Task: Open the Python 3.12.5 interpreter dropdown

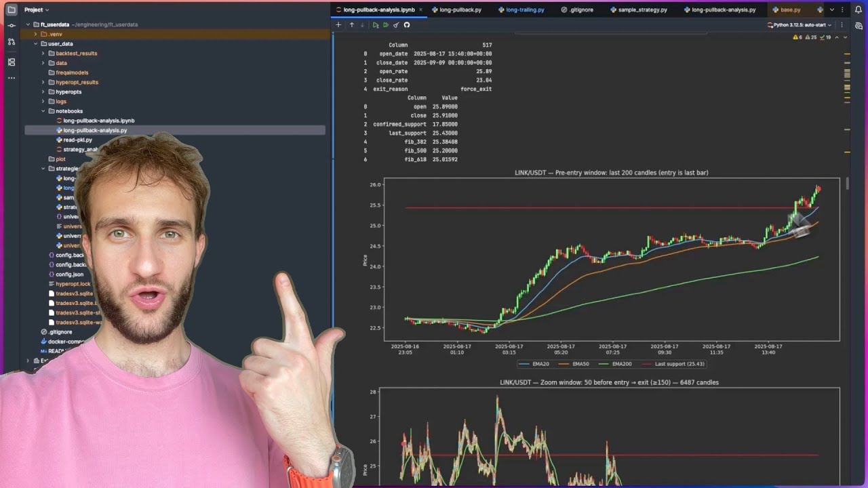Action: pyautogui.click(x=800, y=25)
